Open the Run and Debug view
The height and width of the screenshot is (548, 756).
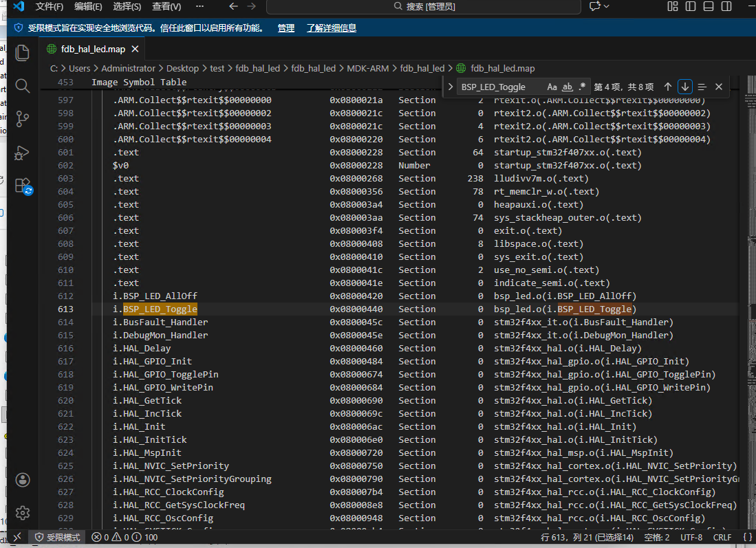22,153
